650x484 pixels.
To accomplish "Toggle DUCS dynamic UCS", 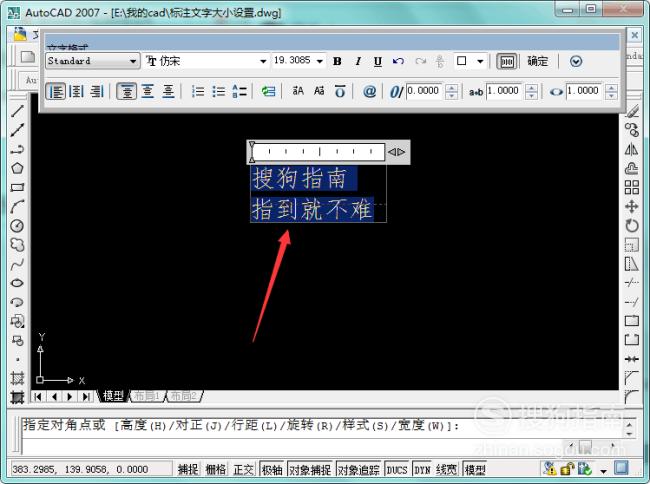I will point(397,469).
